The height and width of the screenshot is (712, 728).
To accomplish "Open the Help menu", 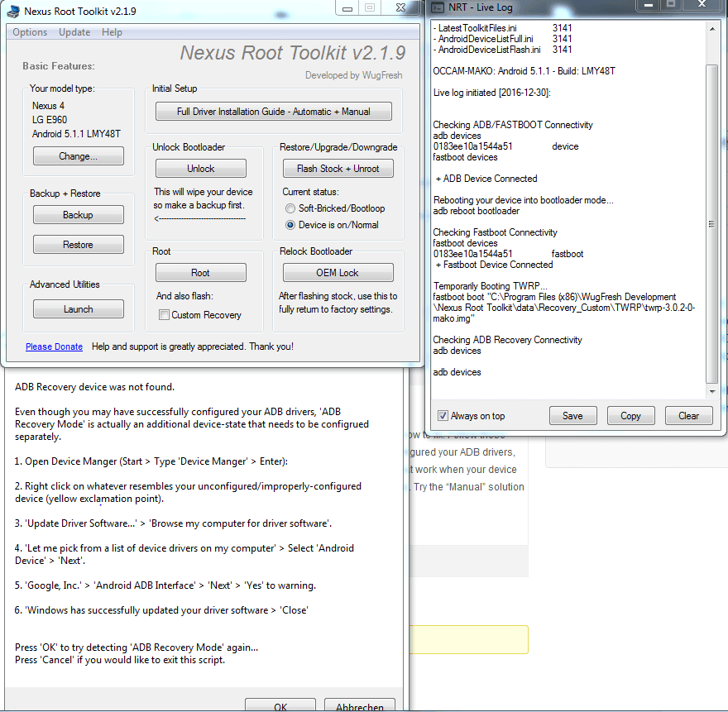I will click(112, 32).
